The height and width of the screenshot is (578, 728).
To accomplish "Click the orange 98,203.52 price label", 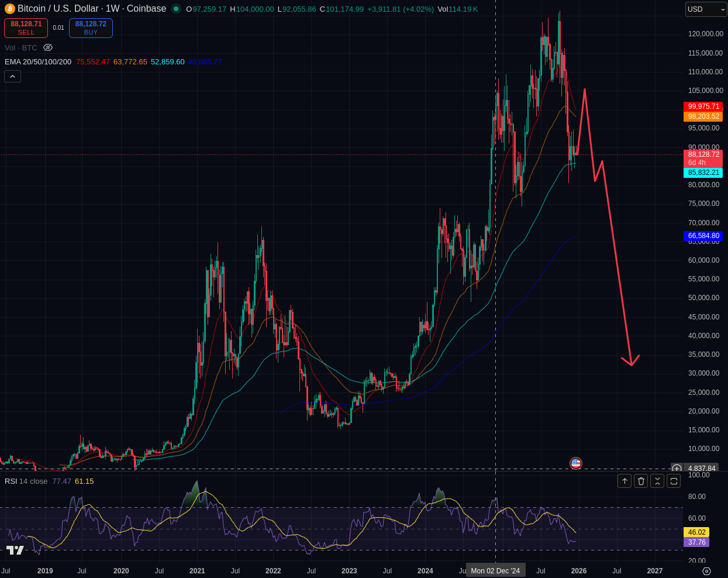I will 703,116.
